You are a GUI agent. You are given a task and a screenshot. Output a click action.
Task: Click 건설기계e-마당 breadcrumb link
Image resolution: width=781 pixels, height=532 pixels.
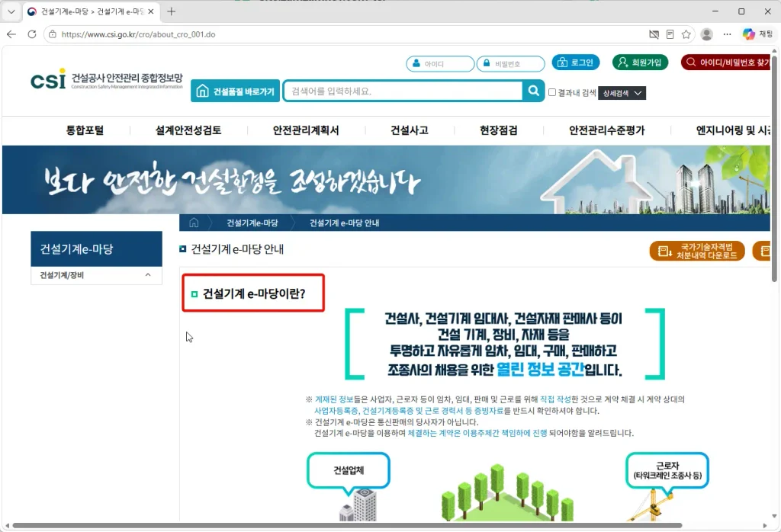[x=252, y=223]
